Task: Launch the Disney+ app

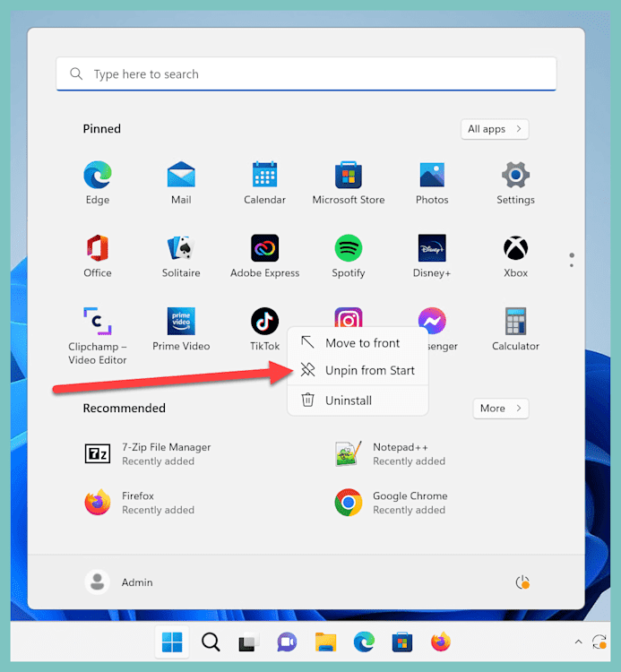Action: (x=432, y=256)
